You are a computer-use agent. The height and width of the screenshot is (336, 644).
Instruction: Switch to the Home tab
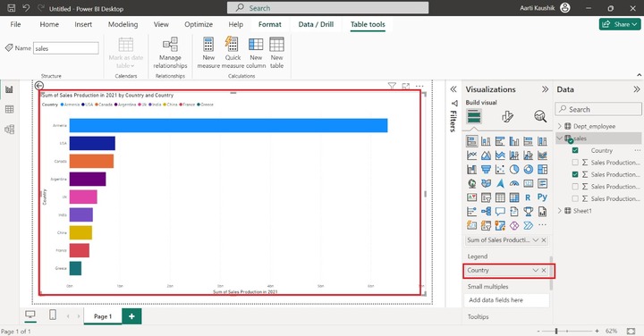tap(49, 24)
